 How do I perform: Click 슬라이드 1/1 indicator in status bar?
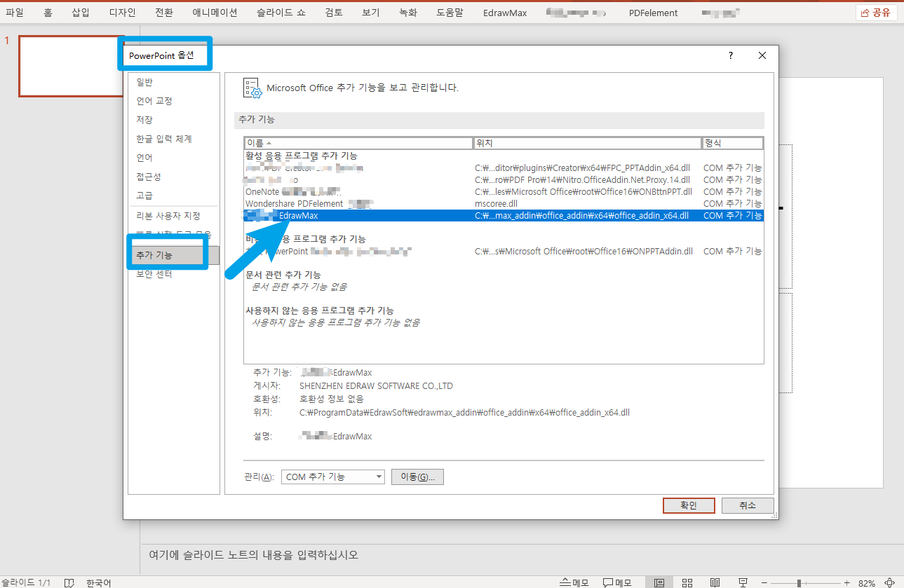click(26, 582)
